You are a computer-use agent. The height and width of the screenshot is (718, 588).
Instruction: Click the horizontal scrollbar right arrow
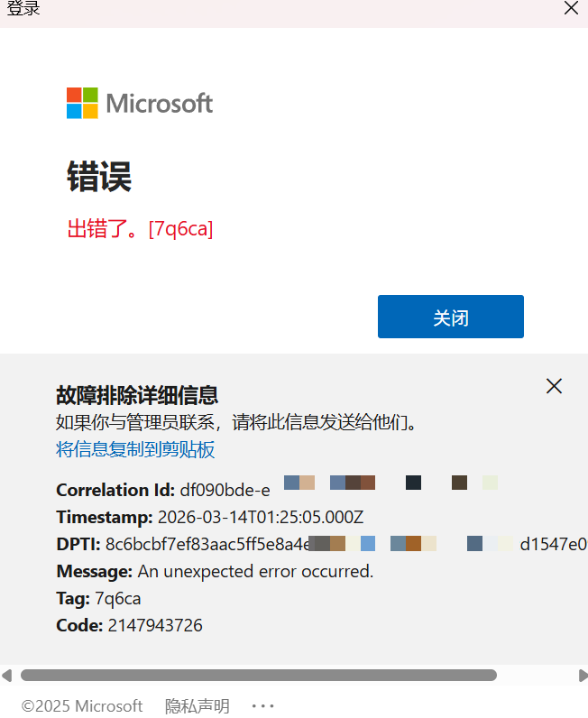582,675
